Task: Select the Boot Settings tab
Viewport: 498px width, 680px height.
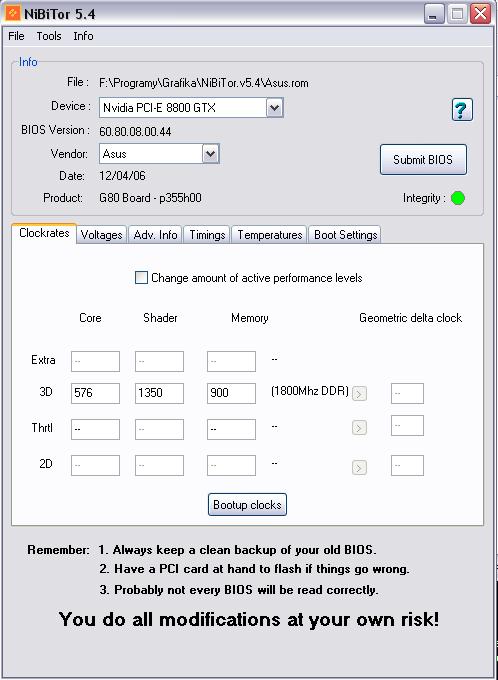Action: 345,235
